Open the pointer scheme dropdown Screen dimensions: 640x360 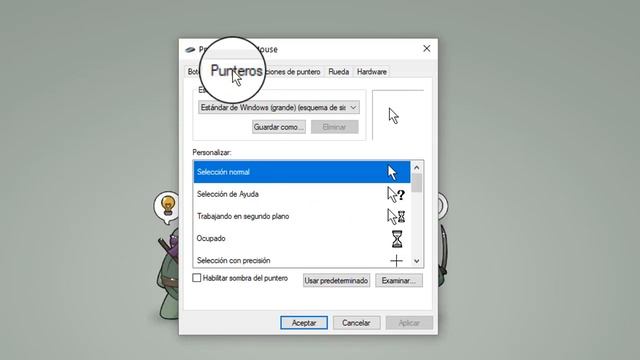(279, 107)
